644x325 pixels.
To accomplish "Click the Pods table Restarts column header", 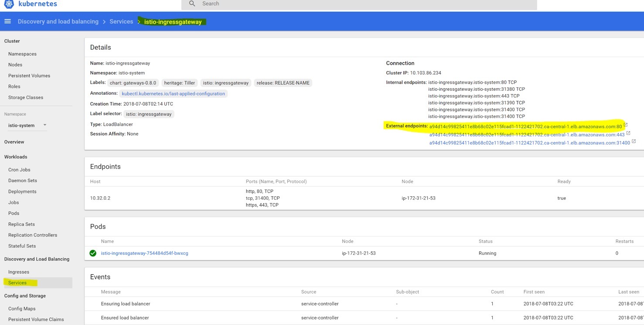I will coord(624,241).
